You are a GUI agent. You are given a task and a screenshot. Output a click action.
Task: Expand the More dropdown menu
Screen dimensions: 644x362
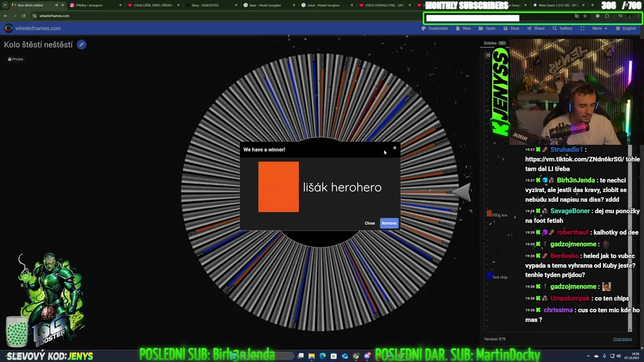(x=600, y=28)
